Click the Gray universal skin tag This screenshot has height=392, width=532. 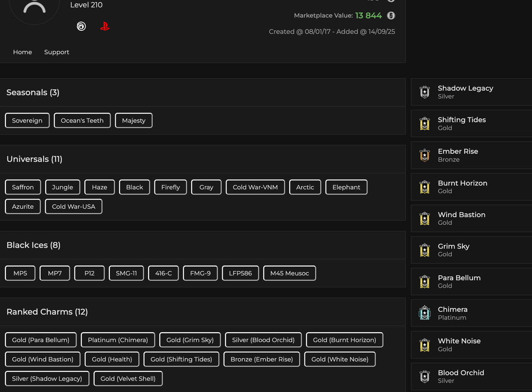tap(206, 187)
